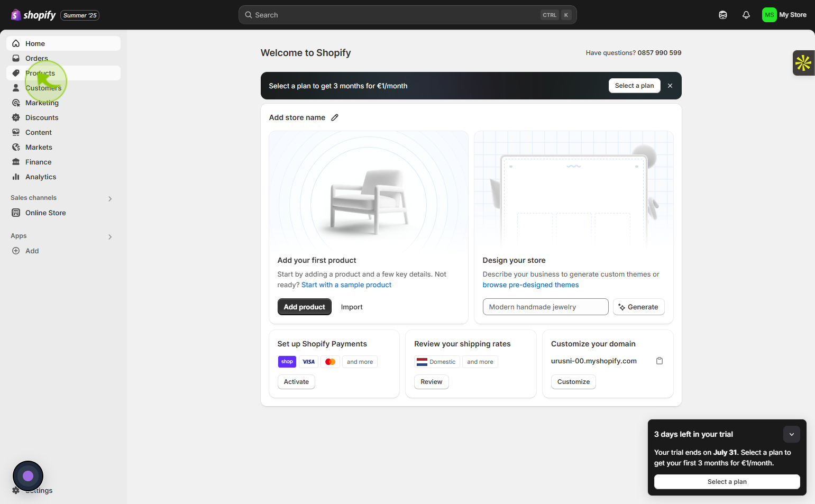Click the Shop Pay payment icon
The width and height of the screenshot is (815, 504).
pyautogui.click(x=287, y=362)
